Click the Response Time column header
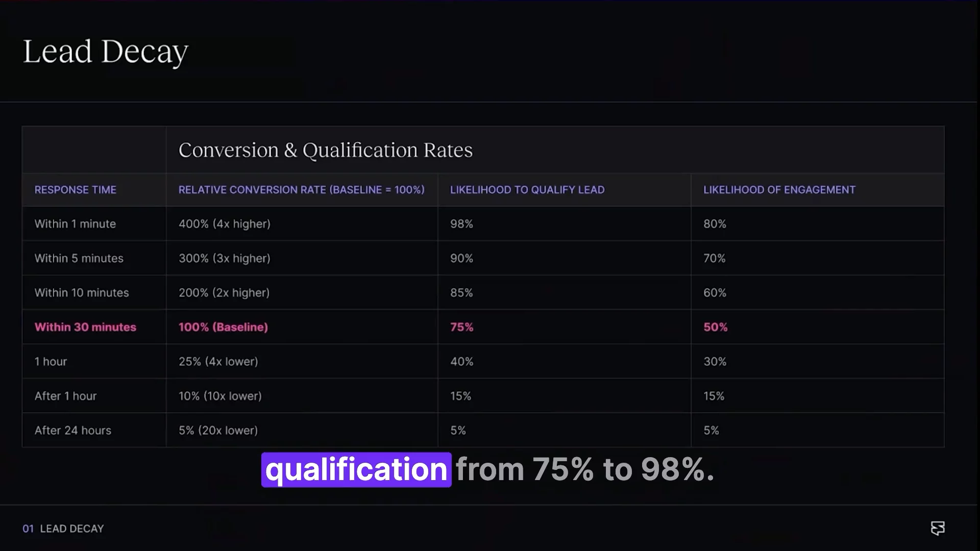Image resolution: width=980 pixels, height=551 pixels. (76, 190)
